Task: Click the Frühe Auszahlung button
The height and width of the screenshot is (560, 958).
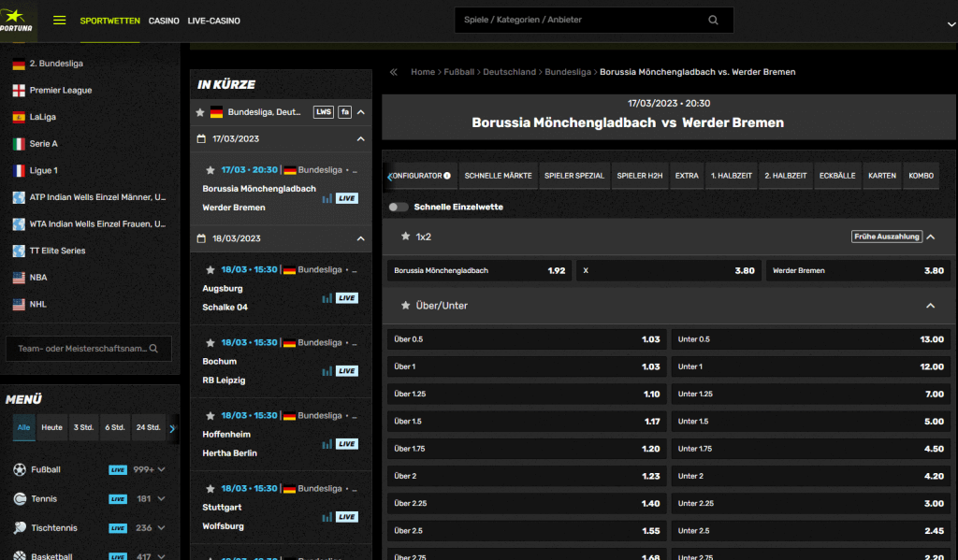Action: (887, 237)
